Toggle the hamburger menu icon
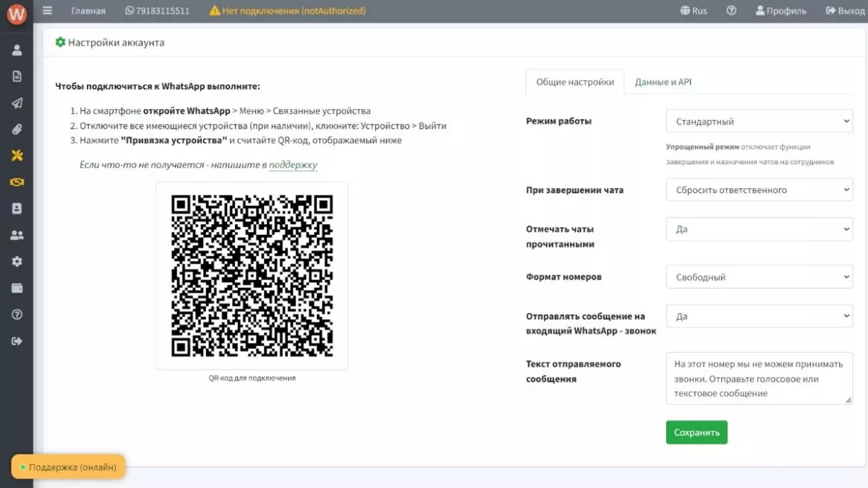Image resolution: width=868 pixels, height=488 pixels. pos(48,11)
